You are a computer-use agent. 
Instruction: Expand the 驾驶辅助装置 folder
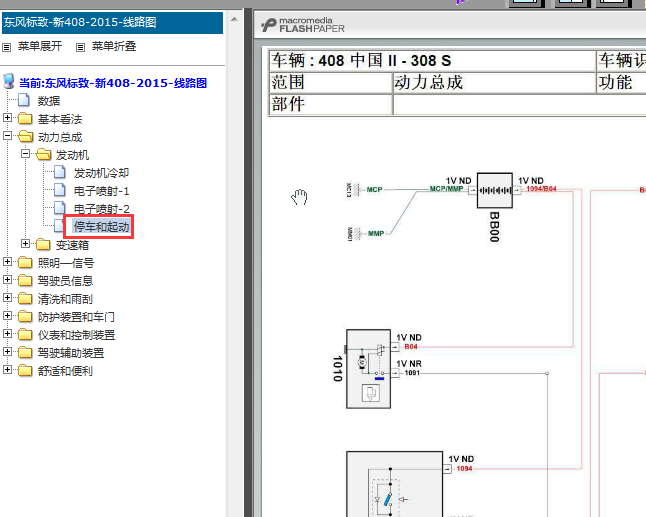pos(7,351)
